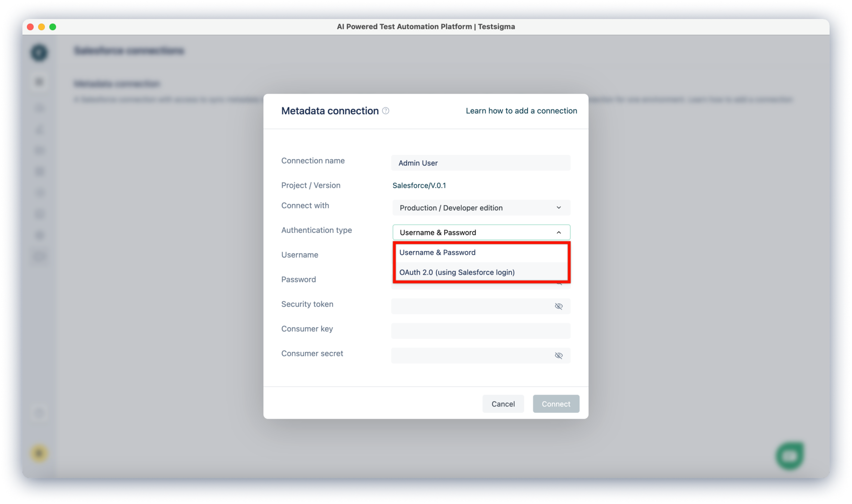Viewport: 852px width, 504px height.
Task: Click the Cancel button
Action: pyautogui.click(x=503, y=403)
